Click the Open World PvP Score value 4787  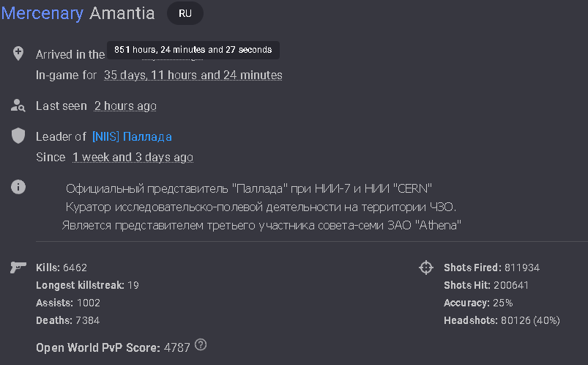(177, 347)
